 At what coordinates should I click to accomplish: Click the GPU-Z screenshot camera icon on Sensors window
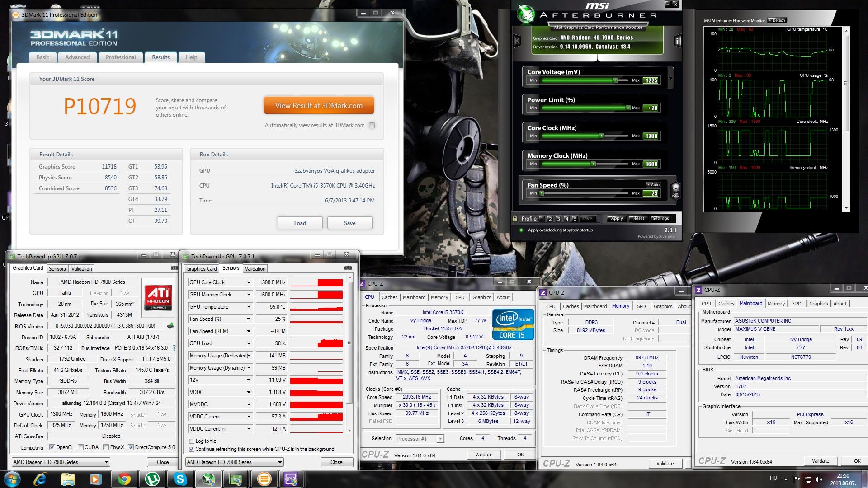pyautogui.click(x=348, y=268)
